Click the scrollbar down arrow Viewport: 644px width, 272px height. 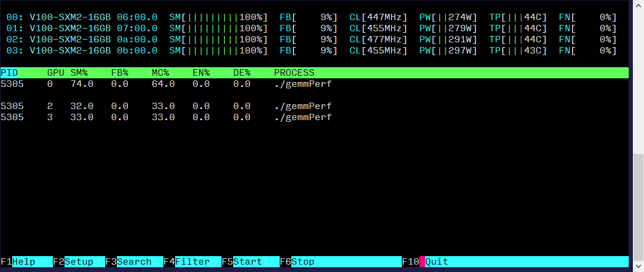[638, 266]
